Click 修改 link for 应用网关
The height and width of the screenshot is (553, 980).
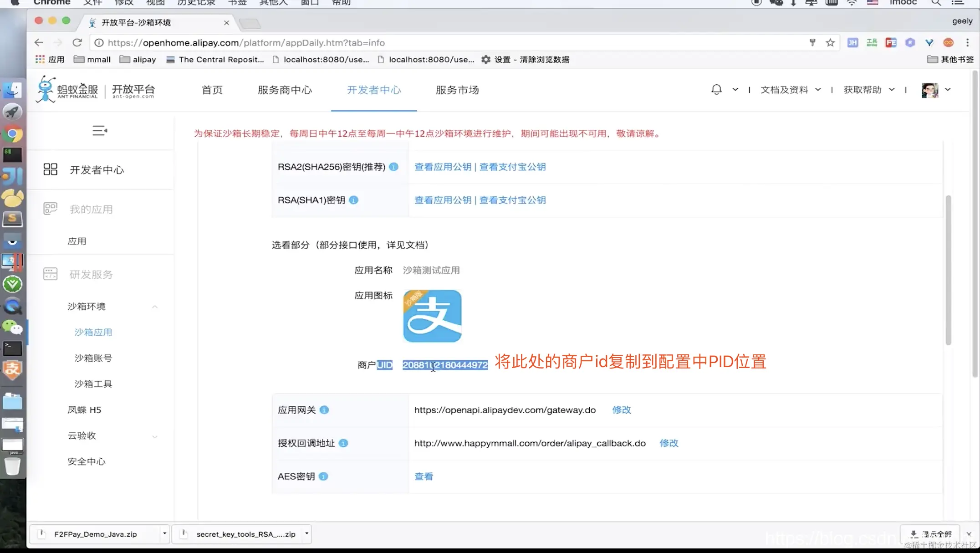(621, 410)
